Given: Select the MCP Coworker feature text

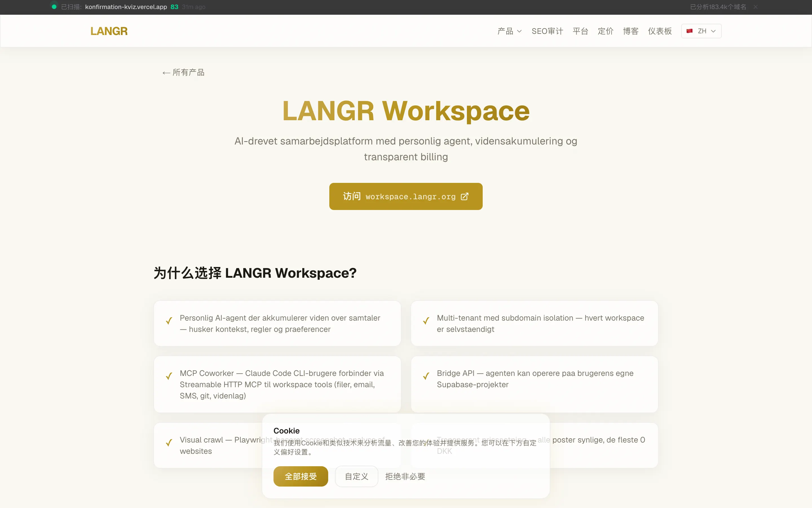Looking at the screenshot, I should (281, 384).
